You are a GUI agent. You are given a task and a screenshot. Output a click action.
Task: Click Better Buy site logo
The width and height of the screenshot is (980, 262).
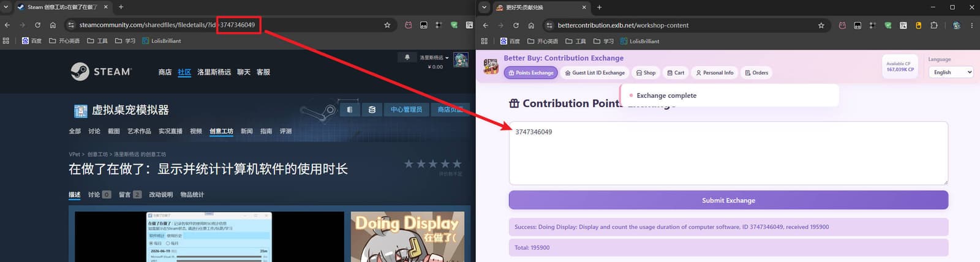click(491, 66)
